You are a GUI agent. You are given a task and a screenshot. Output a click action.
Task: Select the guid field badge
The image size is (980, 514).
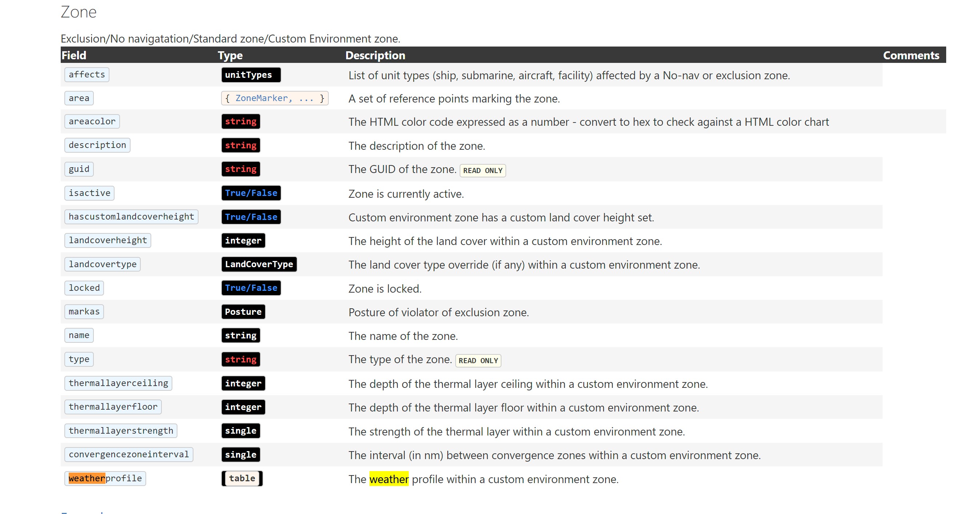tap(79, 169)
